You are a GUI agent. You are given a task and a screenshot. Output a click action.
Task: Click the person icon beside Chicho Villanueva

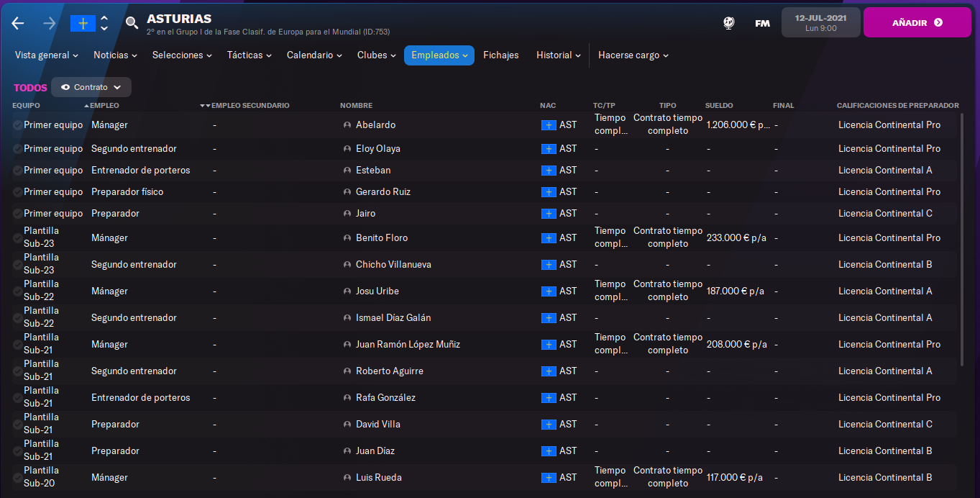[x=347, y=265]
